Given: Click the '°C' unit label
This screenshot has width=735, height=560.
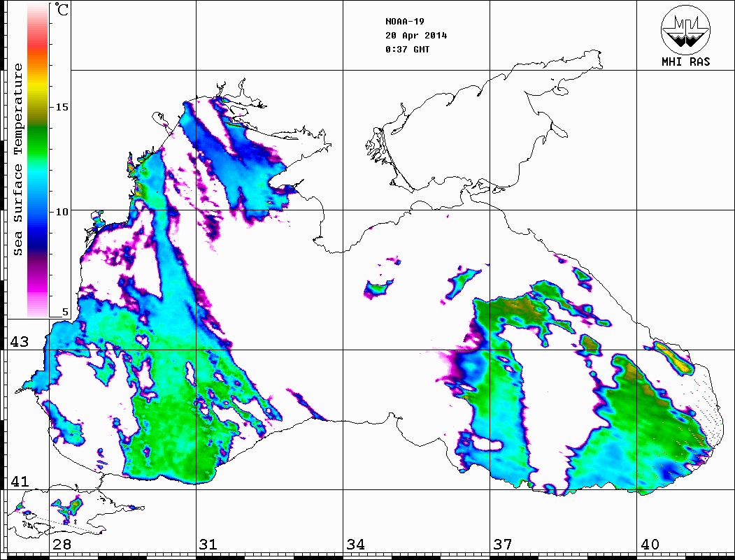Looking at the screenshot, I should click(x=62, y=9).
